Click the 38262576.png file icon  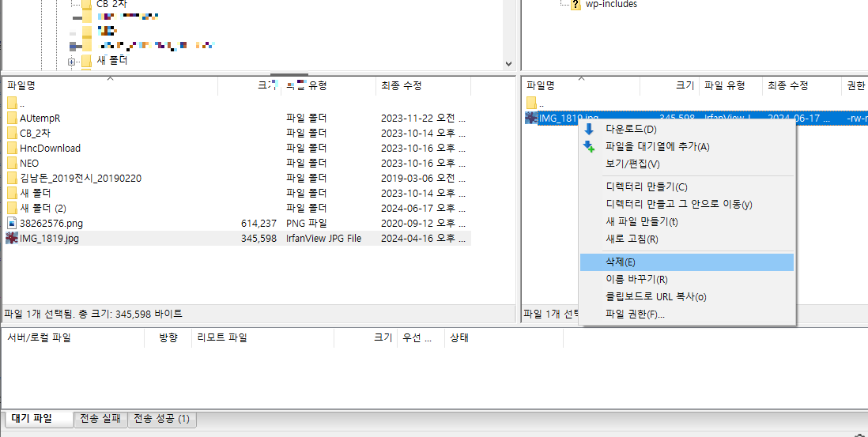click(12, 223)
